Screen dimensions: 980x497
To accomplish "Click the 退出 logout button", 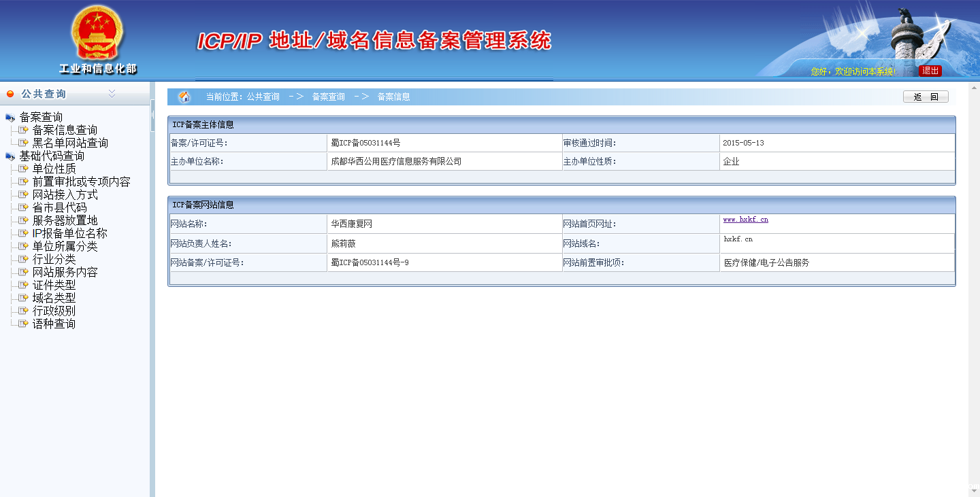I will point(930,71).
